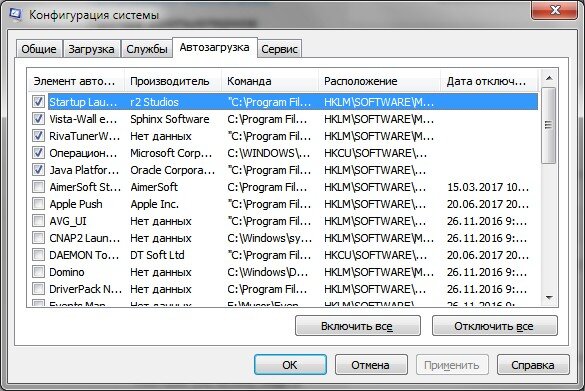Click the C:\Windows\sy... command cell
This screenshot has height=391, width=585.
tap(270, 238)
